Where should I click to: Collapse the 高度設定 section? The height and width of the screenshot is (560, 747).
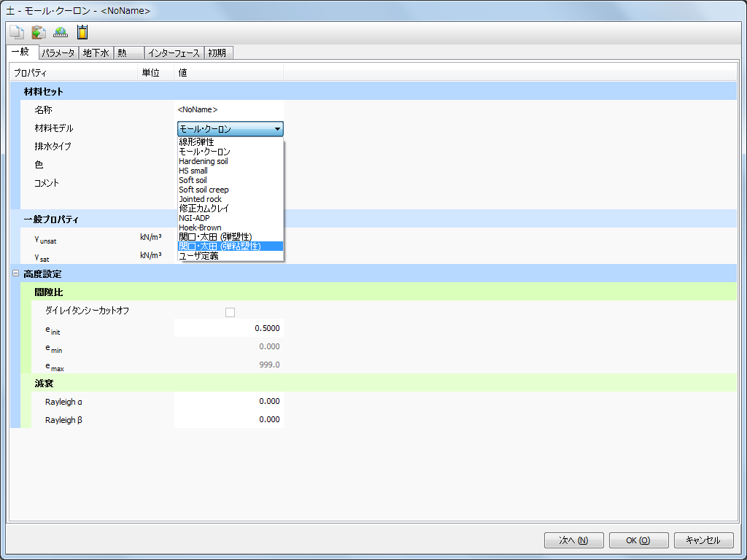(15, 274)
